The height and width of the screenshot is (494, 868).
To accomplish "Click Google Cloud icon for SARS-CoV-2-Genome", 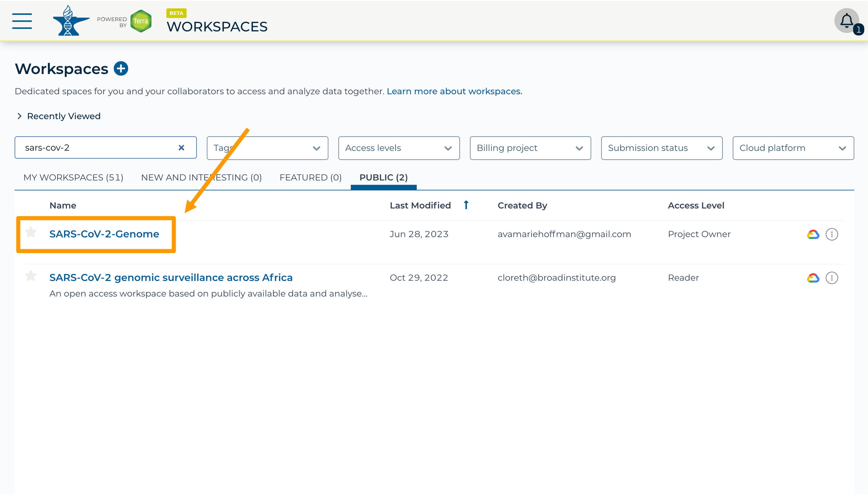I will (813, 234).
